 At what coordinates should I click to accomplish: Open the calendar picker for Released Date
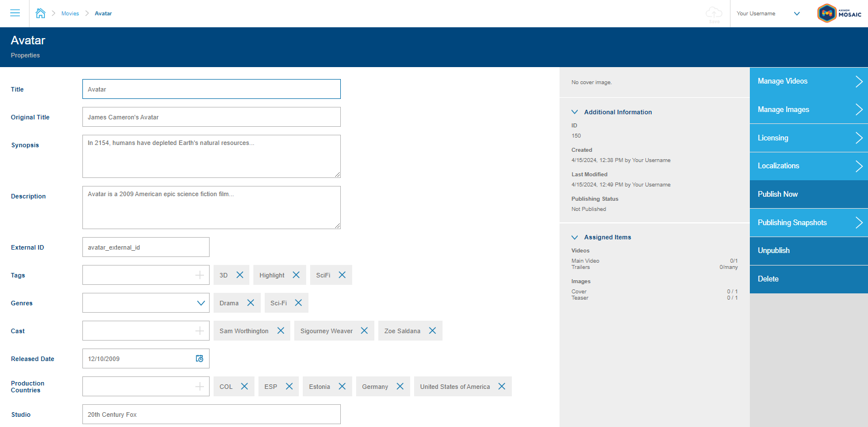pos(199,359)
